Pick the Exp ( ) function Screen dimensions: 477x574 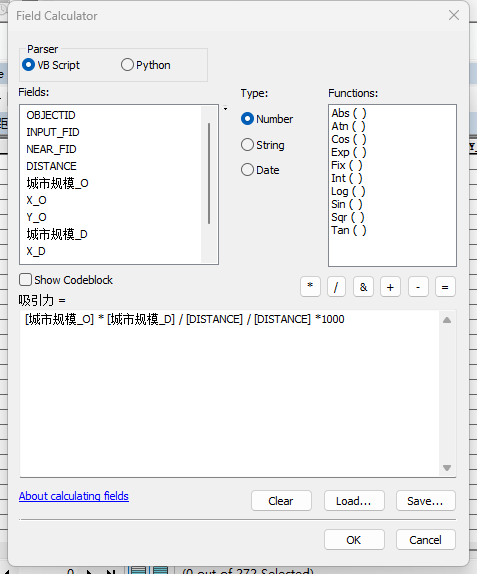(349, 152)
